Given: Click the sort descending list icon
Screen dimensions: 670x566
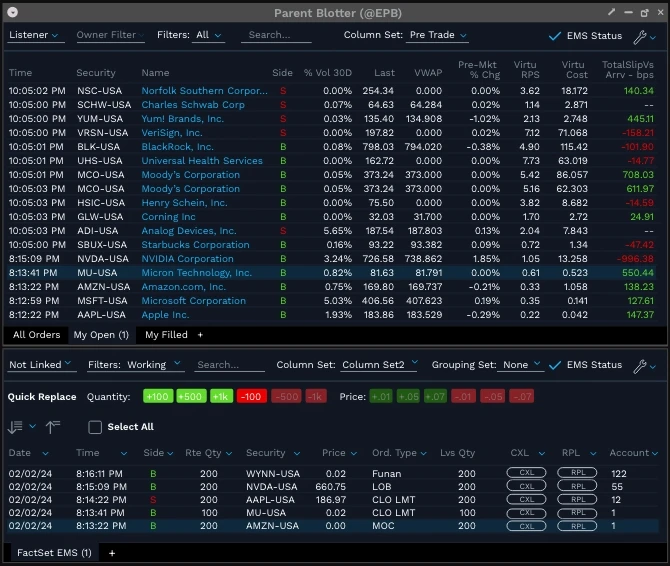Looking at the screenshot, I should [x=15, y=427].
